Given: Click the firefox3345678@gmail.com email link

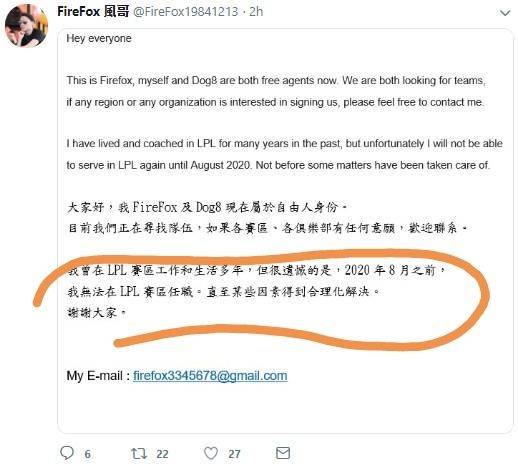Looking at the screenshot, I should click(x=210, y=376).
